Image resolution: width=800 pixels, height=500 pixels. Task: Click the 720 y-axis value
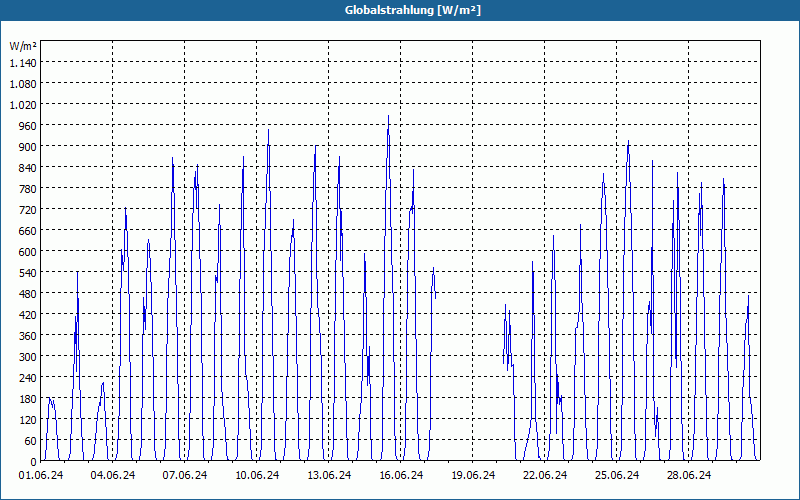28,209
